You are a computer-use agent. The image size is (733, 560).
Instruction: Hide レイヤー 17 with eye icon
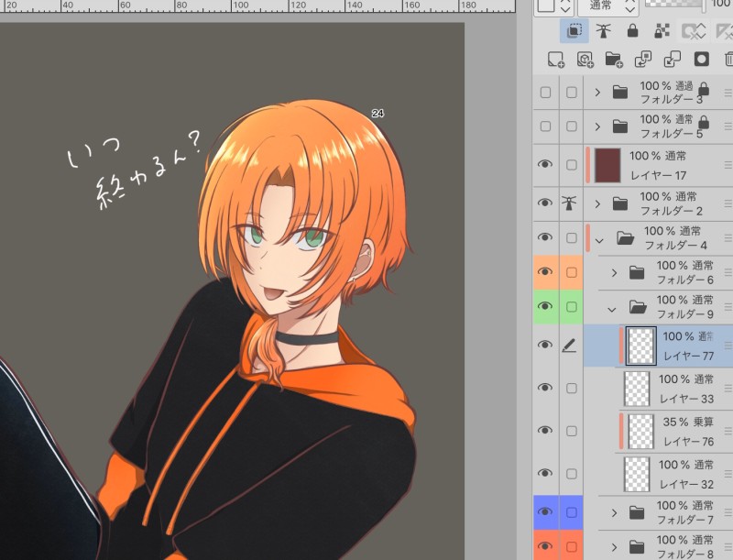coord(545,164)
